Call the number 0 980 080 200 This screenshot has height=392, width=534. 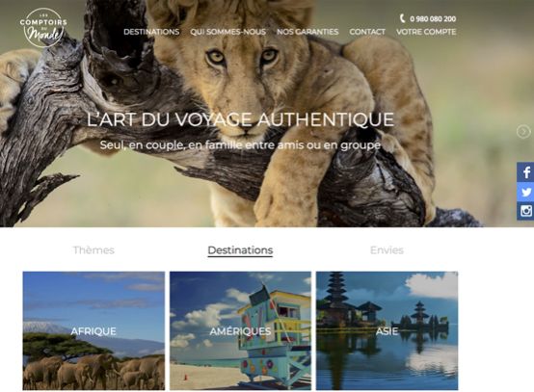coord(433,19)
